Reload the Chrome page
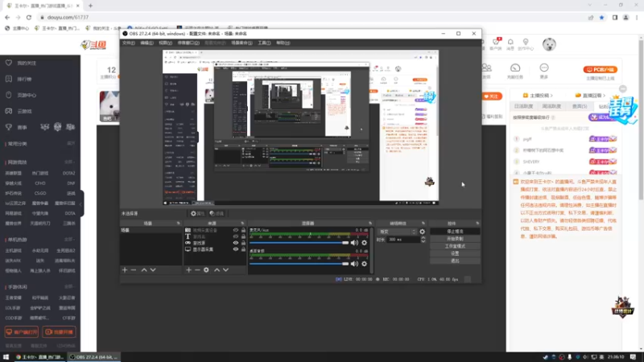 pyautogui.click(x=29, y=17)
